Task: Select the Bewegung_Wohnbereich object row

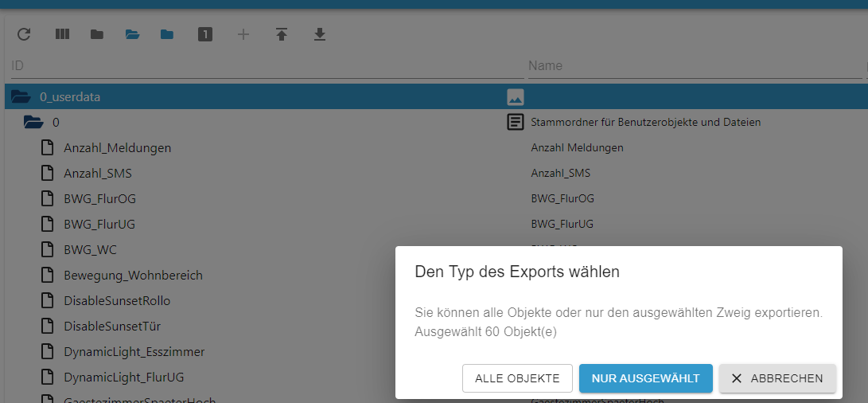Action: [199, 275]
